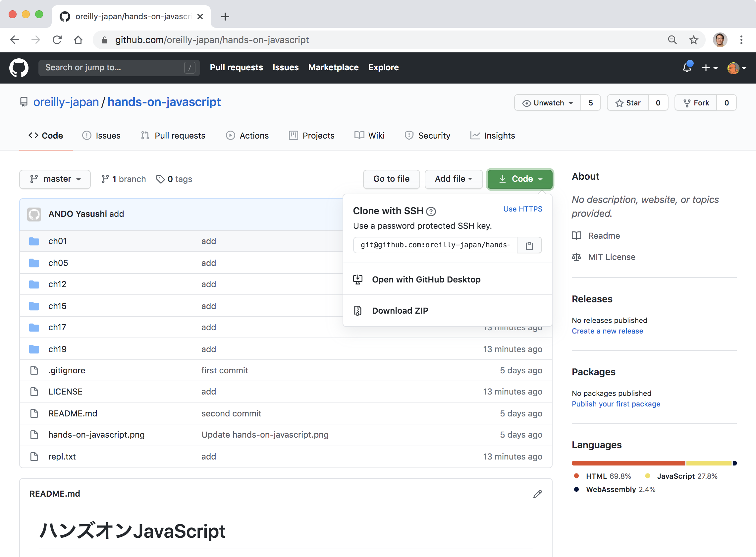Open the Projects tab
Viewport: 756px width, 557px height.
pos(312,136)
